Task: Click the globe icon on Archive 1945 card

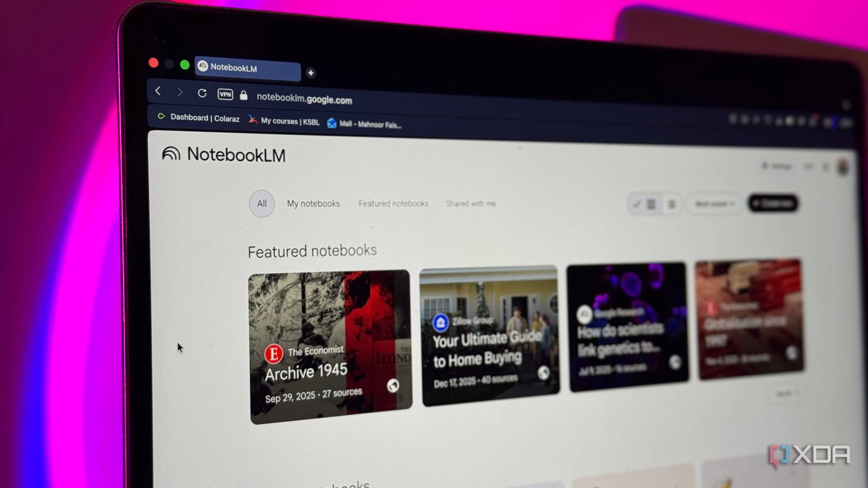Action: pos(393,385)
